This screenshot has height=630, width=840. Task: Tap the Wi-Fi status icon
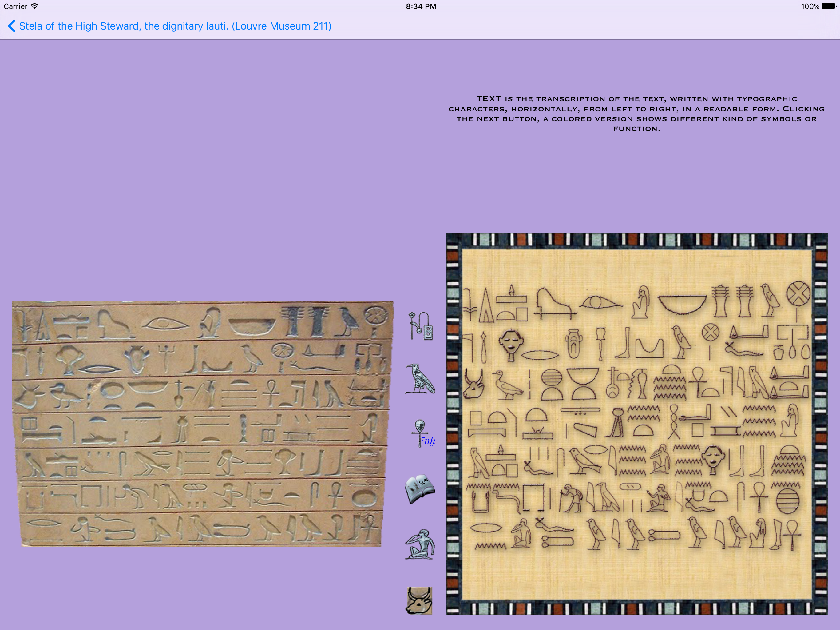34,6
